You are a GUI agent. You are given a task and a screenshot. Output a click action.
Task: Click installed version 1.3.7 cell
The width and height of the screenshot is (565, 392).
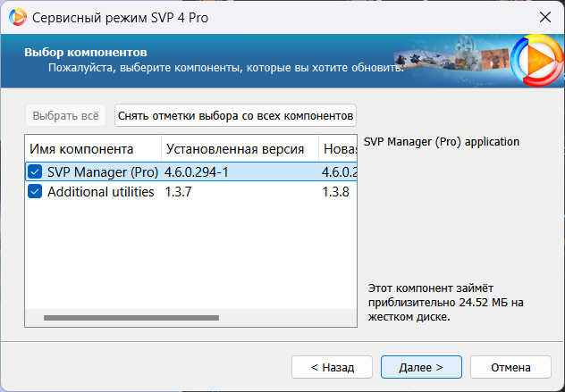coord(181,192)
